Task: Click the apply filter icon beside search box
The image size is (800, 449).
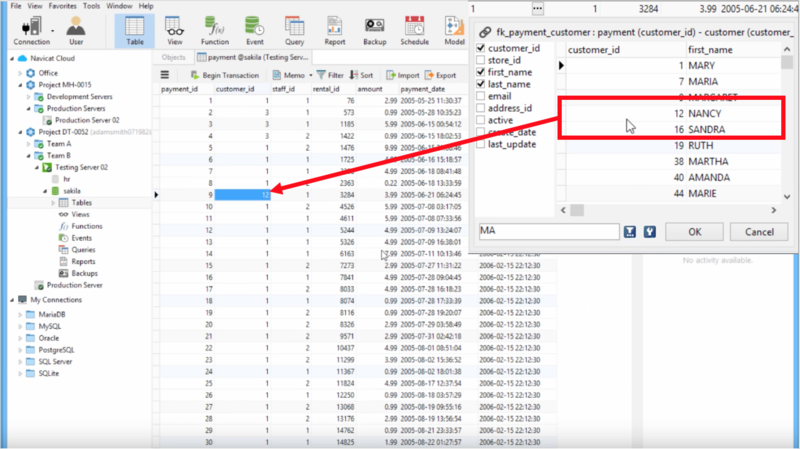Action: [630, 232]
